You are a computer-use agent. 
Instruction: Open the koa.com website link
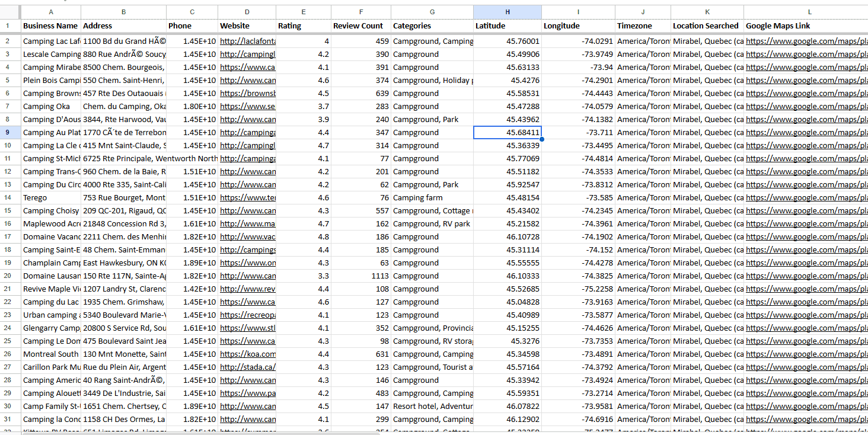point(248,354)
